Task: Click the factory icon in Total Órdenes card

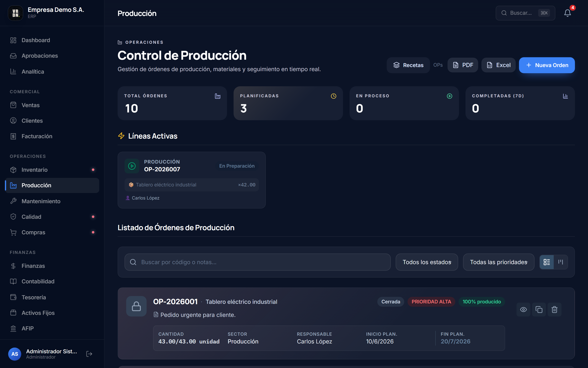Action: pos(218,96)
